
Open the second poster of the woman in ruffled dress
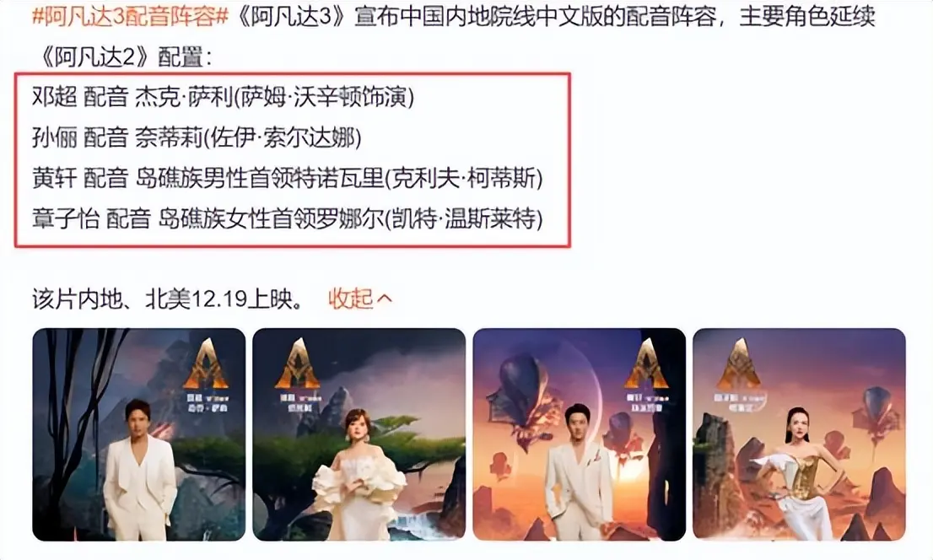click(x=359, y=434)
